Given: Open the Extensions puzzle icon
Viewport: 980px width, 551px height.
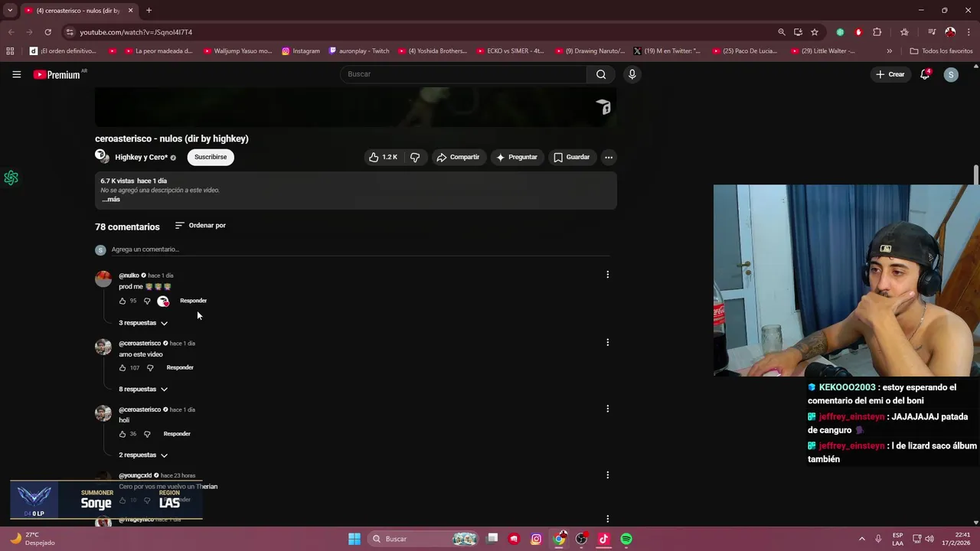Looking at the screenshot, I should click(877, 32).
